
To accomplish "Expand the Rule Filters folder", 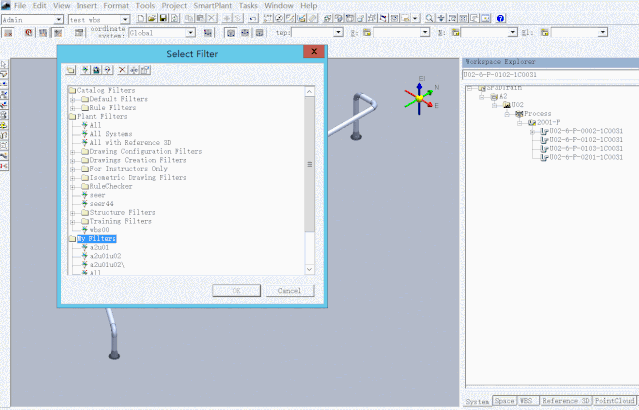I will pyautogui.click(x=73, y=108).
